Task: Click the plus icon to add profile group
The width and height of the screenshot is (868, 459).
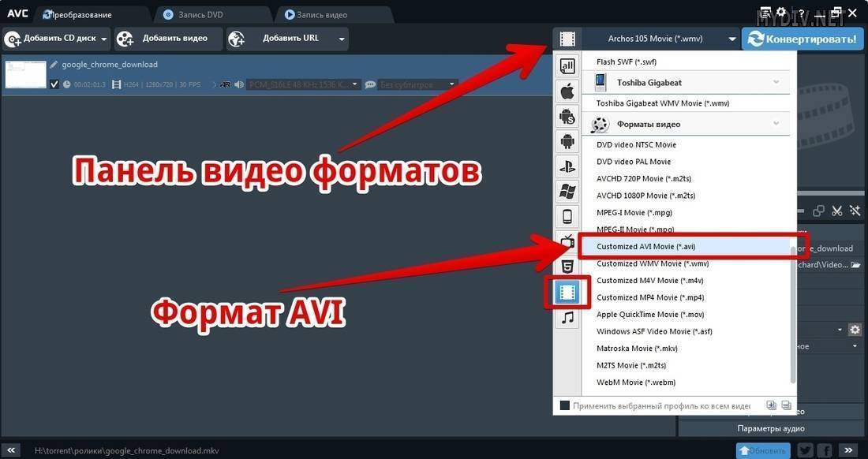Action: (x=771, y=405)
